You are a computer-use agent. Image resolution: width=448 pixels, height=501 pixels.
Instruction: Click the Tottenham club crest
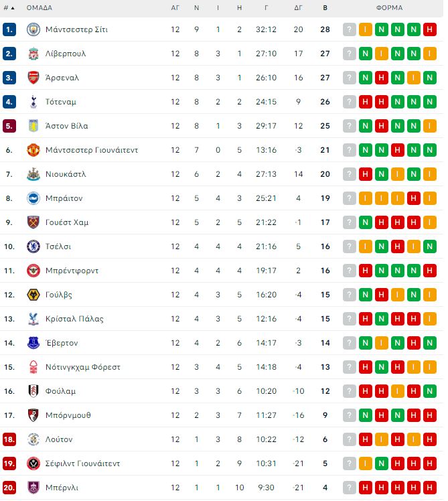[33, 102]
